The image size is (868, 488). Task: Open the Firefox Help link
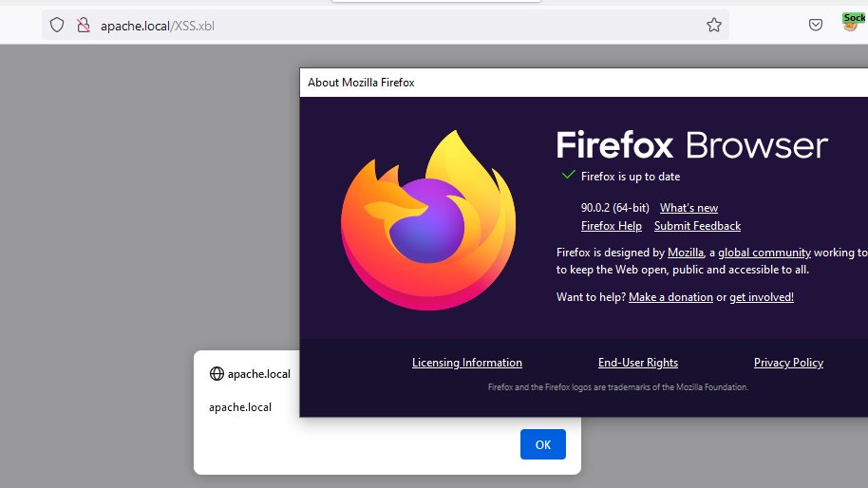tap(612, 226)
